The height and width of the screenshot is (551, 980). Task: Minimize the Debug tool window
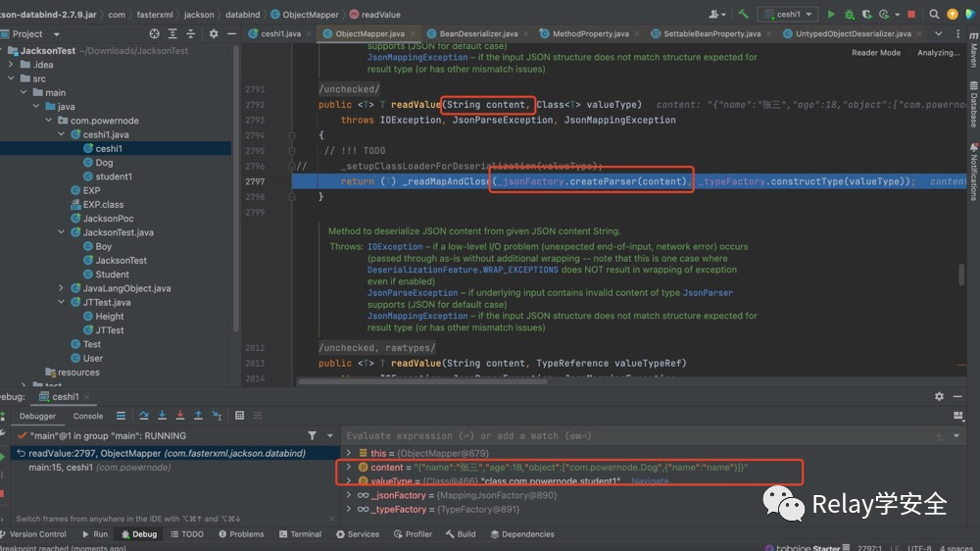956,396
